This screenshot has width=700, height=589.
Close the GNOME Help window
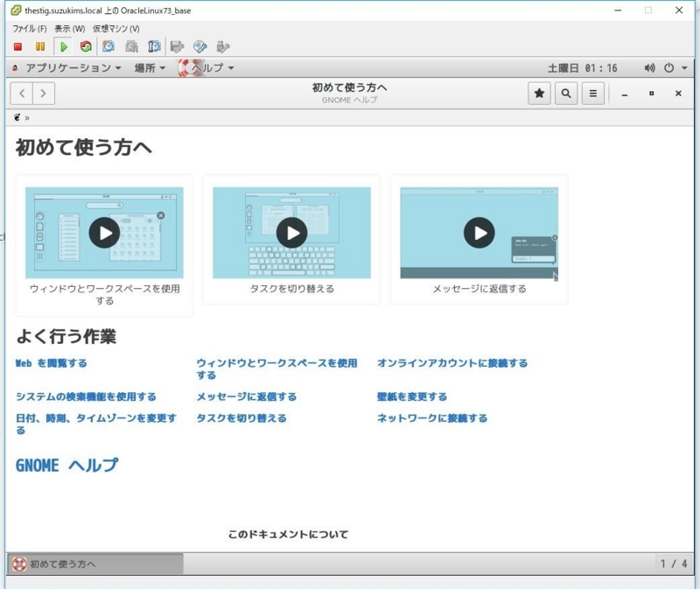678,94
